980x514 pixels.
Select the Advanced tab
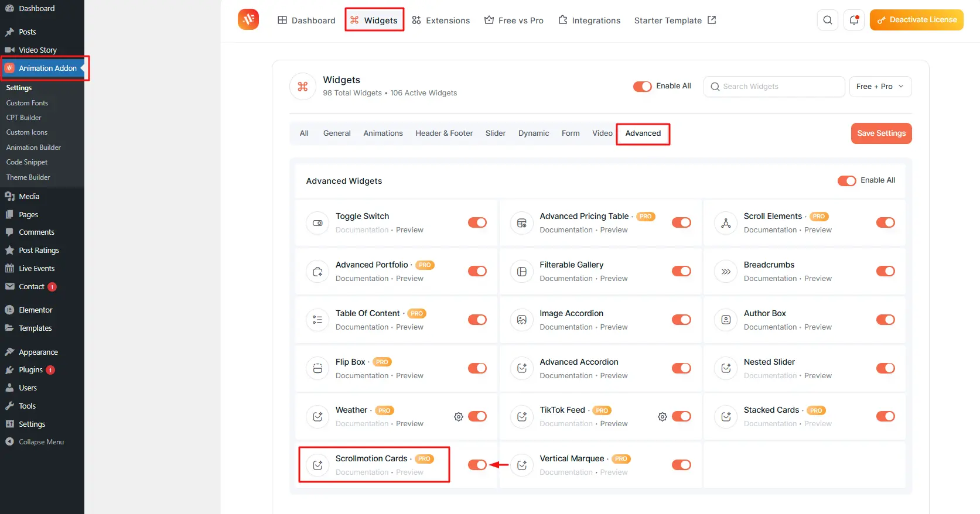pyautogui.click(x=643, y=133)
